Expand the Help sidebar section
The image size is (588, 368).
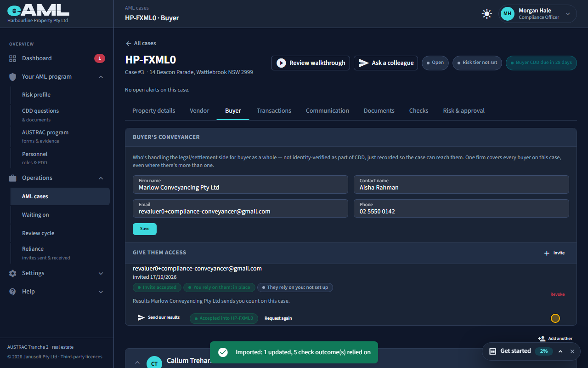[x=101, y=292]
